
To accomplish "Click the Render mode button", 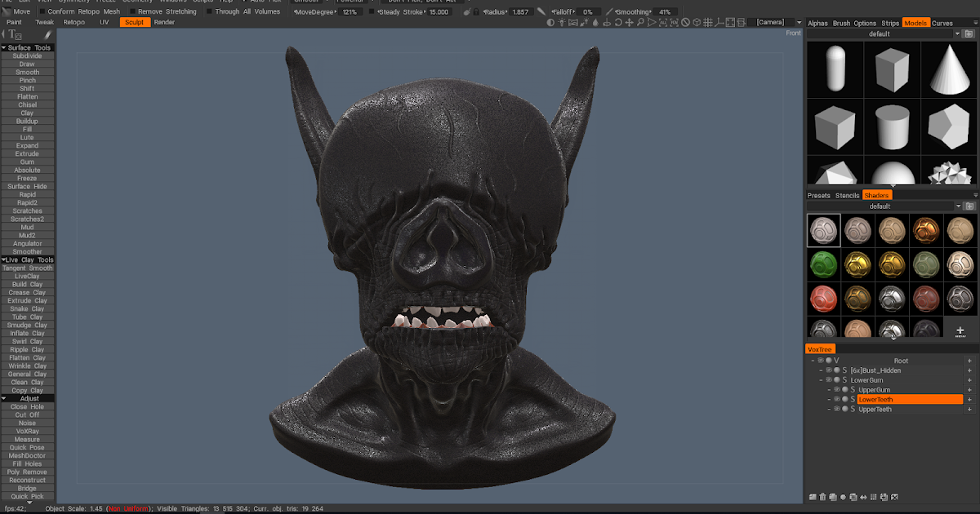I will [164, 22].
